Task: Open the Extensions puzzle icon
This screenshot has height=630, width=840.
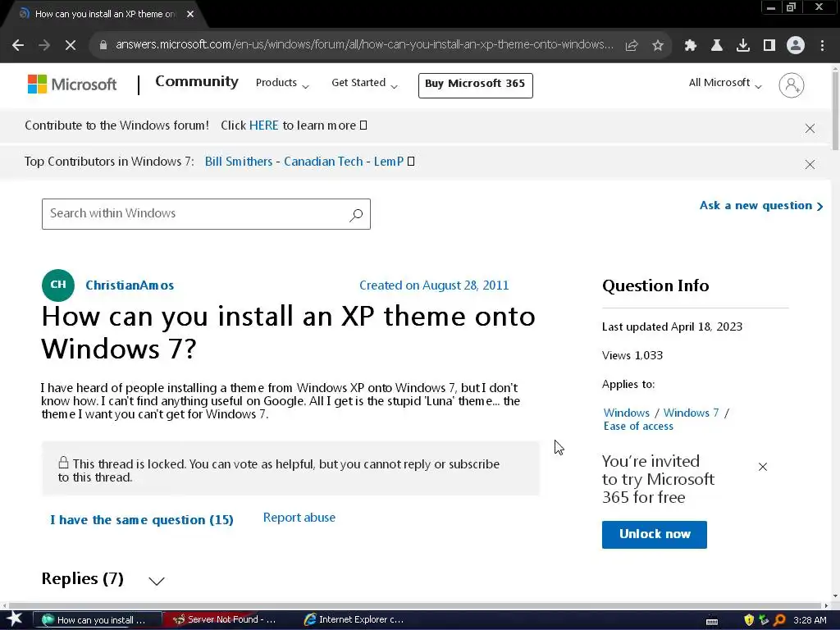Action: [x=691, y=46]
